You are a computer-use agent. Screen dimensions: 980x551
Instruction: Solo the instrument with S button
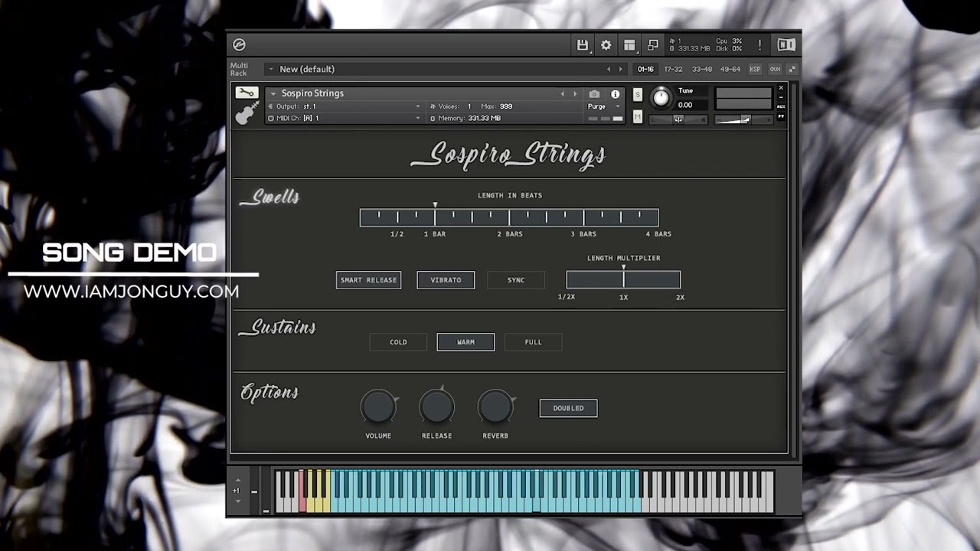coord(638,94)
